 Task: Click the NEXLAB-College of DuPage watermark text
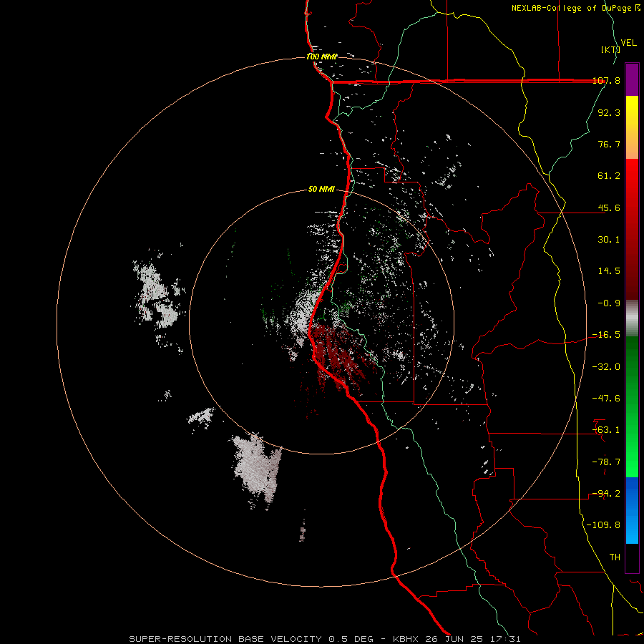click(576, 8)
